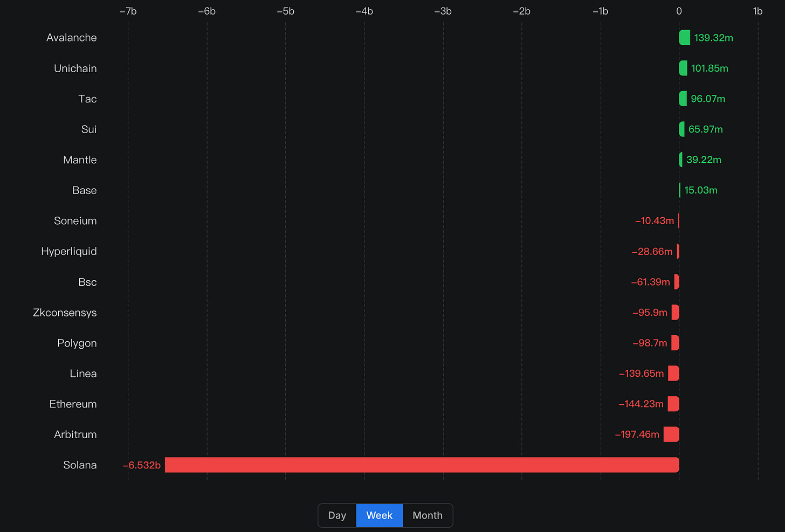Click the −4b axis tick label
This screenshot has height=532, width=785.
click(x=364, y=11)
